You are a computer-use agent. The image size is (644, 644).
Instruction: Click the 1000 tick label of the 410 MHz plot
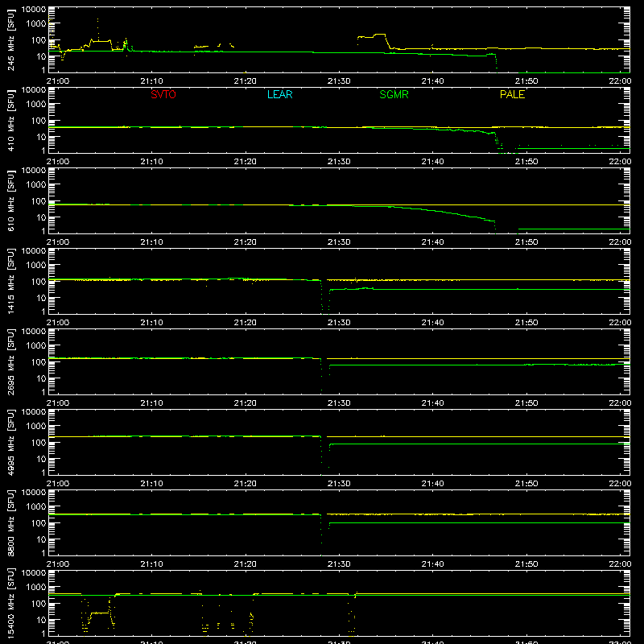36,104
